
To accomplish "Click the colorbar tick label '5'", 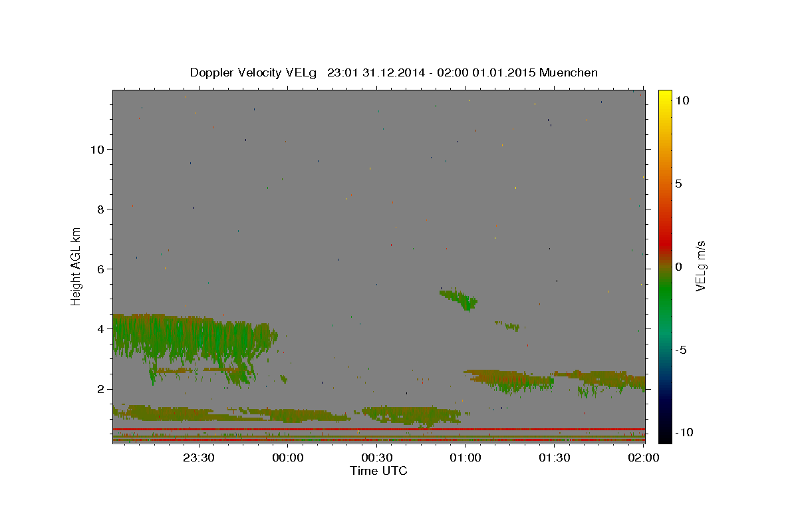I will (x=678, y=184).
